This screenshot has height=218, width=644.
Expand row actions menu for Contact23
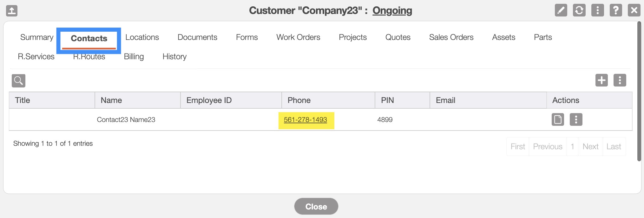tap(576, 119)
